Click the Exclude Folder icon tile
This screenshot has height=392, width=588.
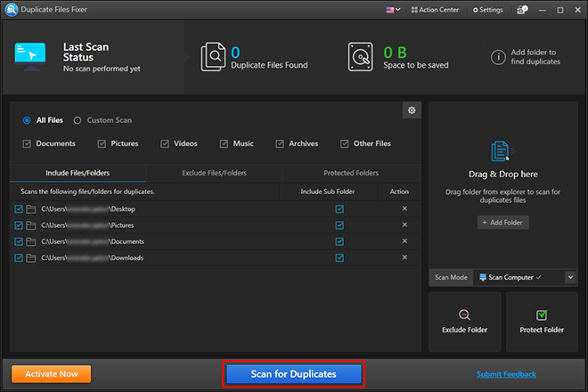click(465, 321)
